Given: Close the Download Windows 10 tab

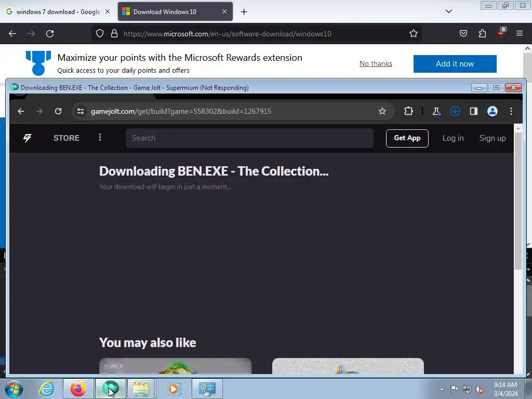Looking at the screenshot, I should click(224, 12).
